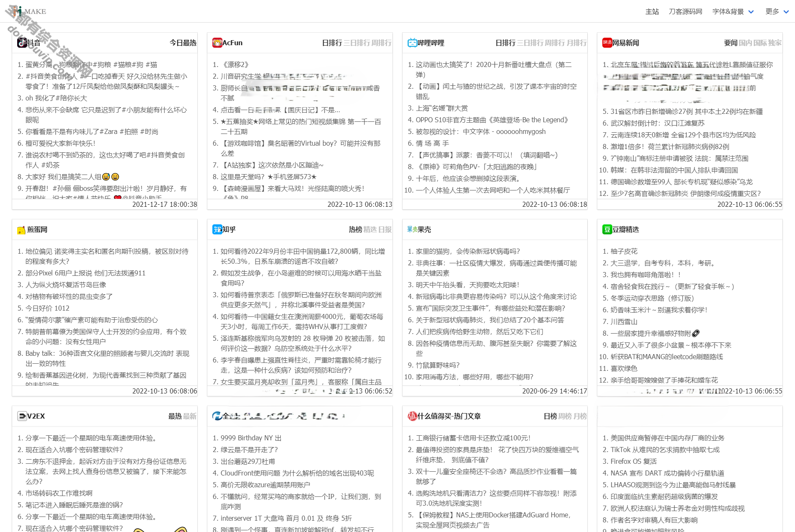Open the item "NASA 宣布 DART 成功偏转小行星轨道"
Image resolution: width=795 pixels, height=532 pixels.
pyautogui.click(x=667, y=473)
